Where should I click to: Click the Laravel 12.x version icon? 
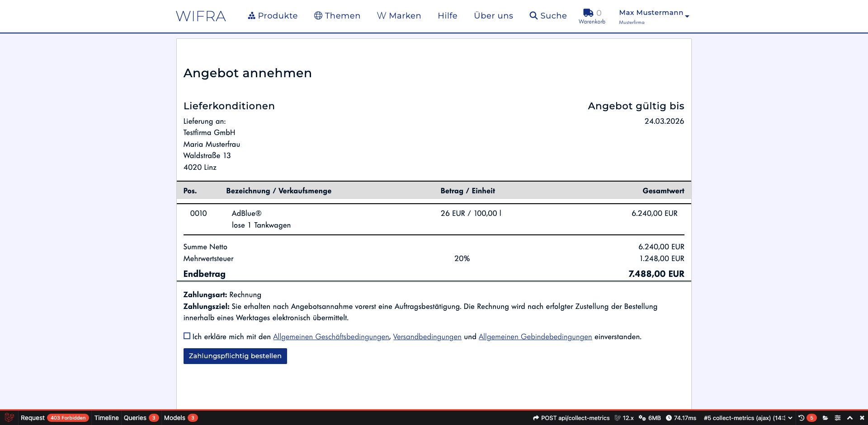tap(618, 418)
